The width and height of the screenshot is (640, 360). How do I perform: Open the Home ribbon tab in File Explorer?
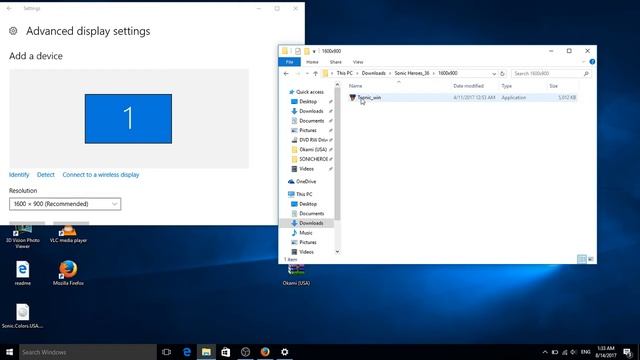[312, 62]
